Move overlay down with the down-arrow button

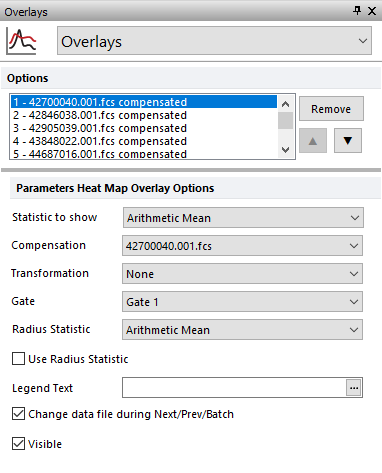(x=348, y=141)
